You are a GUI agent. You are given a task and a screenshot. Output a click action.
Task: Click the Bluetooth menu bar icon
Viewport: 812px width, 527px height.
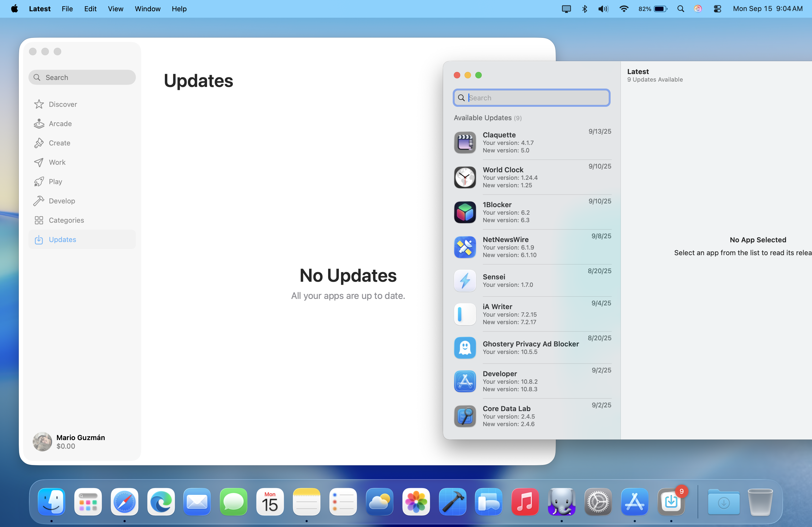pyautogui.click(x=585, y=9)
